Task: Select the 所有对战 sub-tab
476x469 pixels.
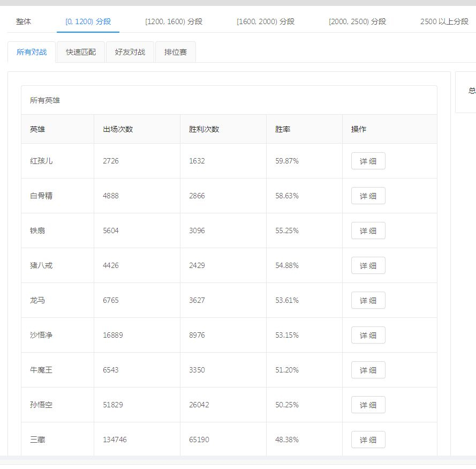Action: 32,52
